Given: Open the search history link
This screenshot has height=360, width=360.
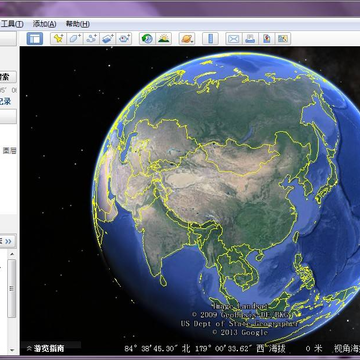Looking at the screenshot, I should tap(5, 101).
